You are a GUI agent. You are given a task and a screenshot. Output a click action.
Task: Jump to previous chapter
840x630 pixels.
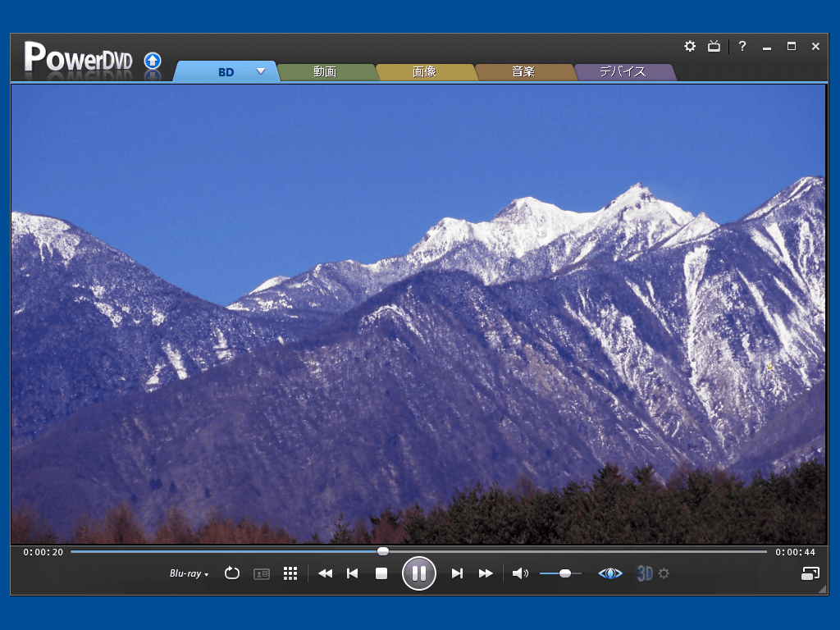pos(352,573)
